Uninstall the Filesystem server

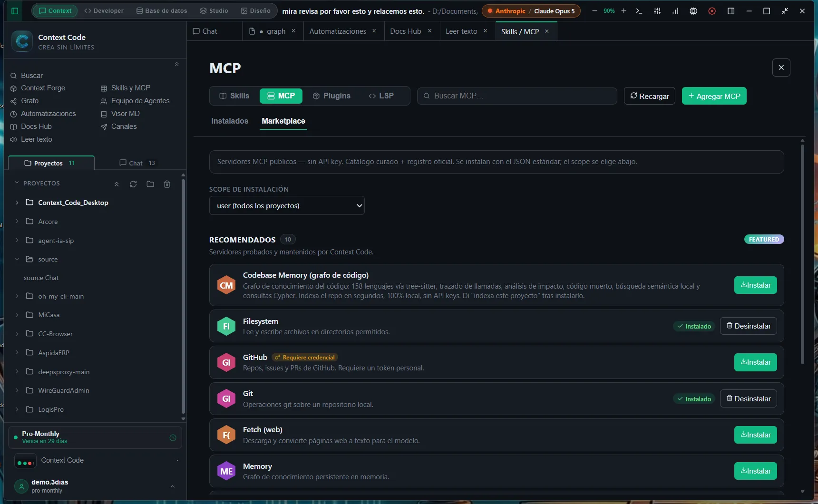click(749, 326)
